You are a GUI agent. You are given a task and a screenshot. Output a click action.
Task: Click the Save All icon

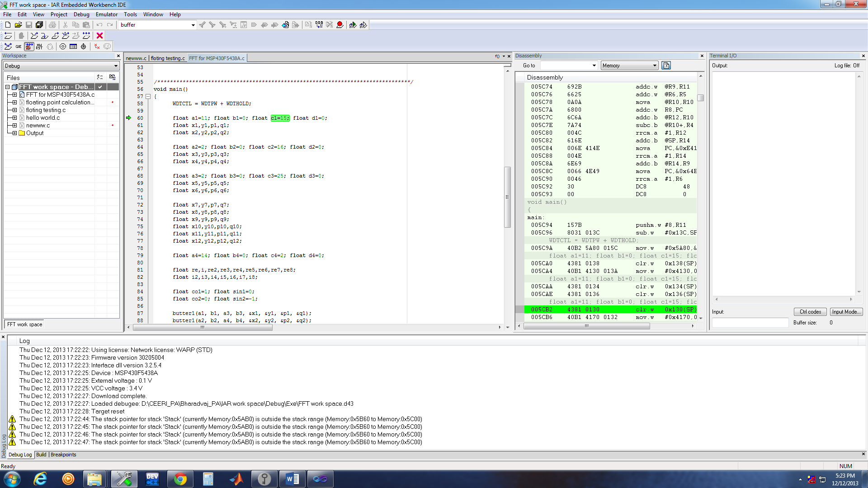(x=39, y=25)
